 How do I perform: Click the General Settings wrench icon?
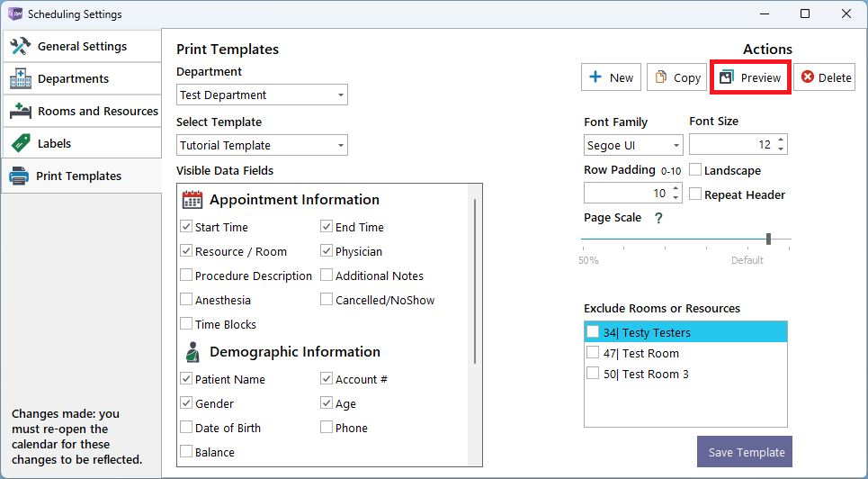(x=21, y=46)
